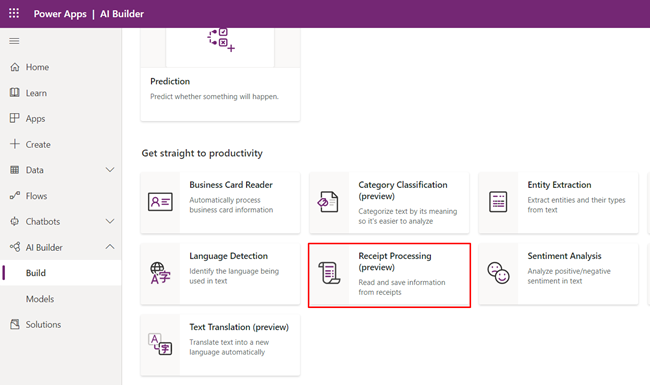Screen dimensions: 650x385
Task: Open Entity Extraction title
Action: (x=559, y=185)
